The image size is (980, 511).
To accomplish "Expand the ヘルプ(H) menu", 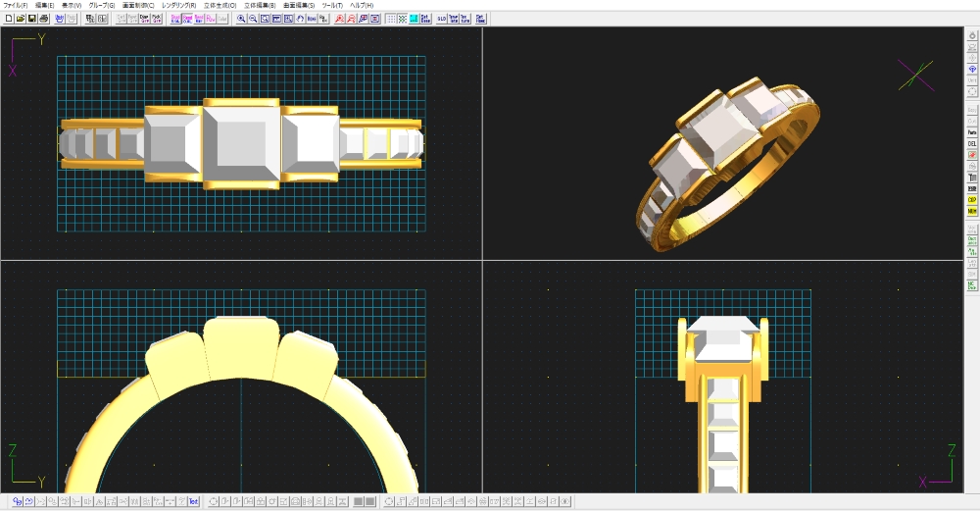I will click(362, 5).
